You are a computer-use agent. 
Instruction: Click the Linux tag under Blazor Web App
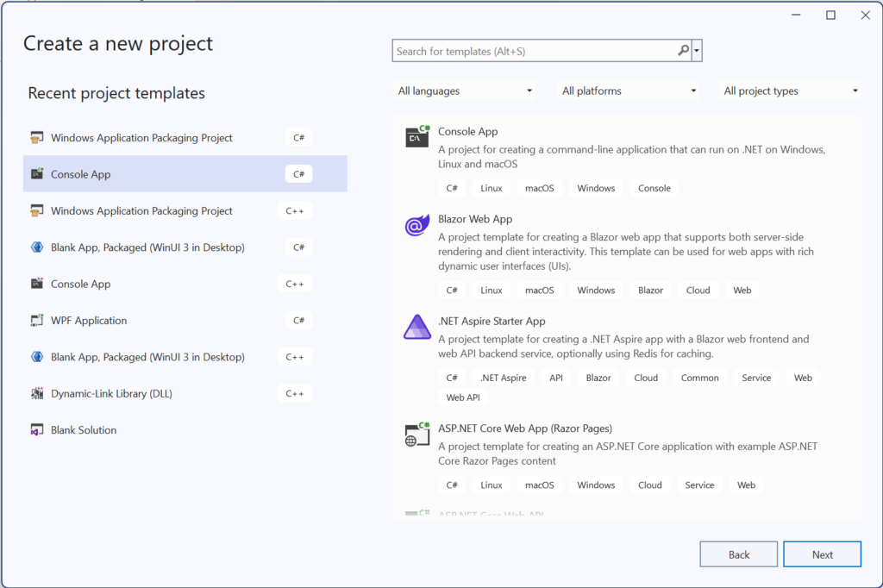point(491,290)
